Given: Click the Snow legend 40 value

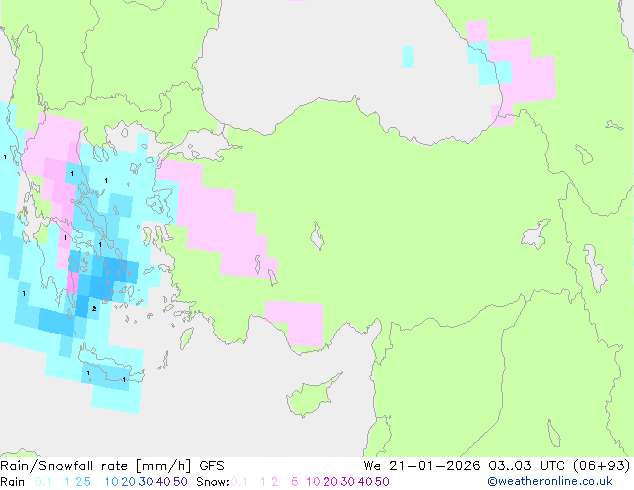Looking at the screenshot, I should tap(365, 482).
